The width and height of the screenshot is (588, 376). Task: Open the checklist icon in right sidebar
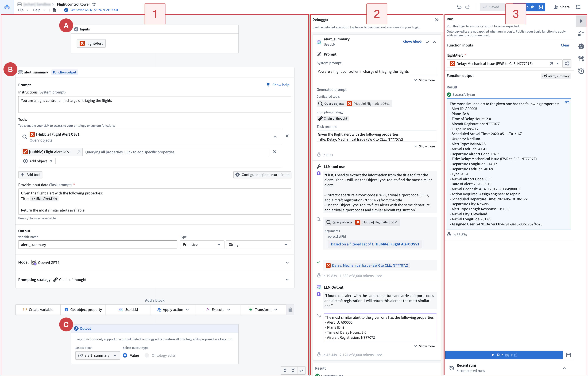point(581,34)
